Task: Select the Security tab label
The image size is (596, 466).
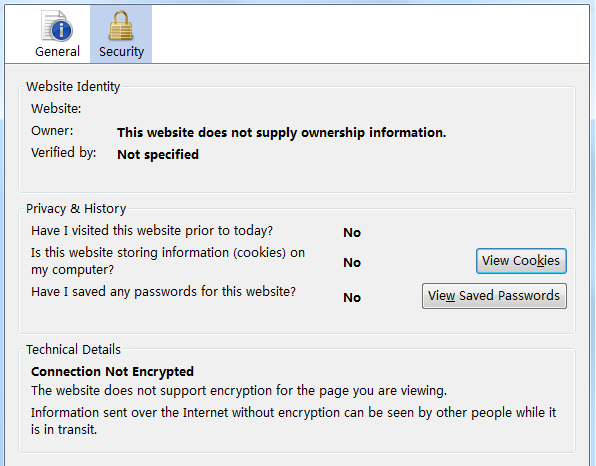Action: (121, 52)
